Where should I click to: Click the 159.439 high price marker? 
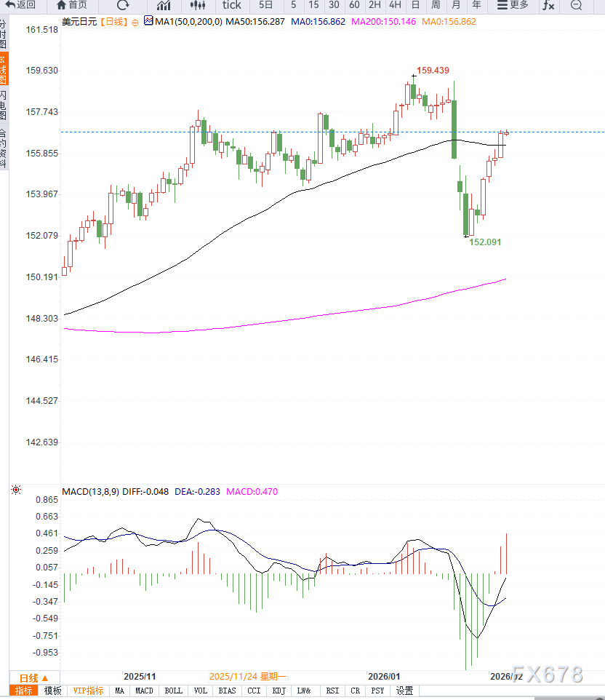tap(432, 71)
